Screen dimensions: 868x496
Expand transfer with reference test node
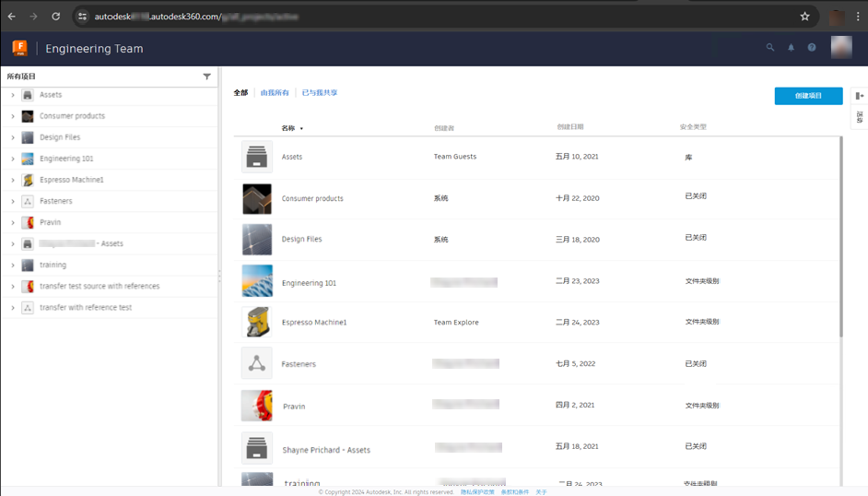coord(13,308)
